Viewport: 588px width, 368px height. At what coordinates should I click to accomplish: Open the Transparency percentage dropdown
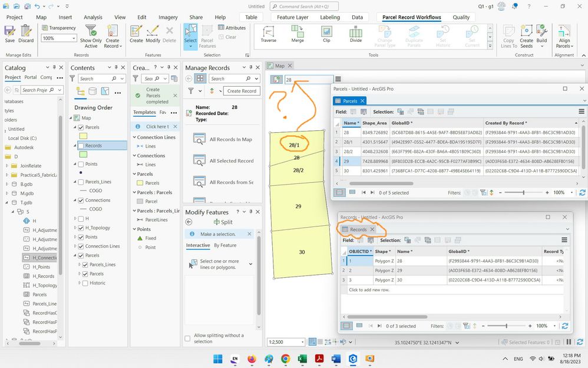[74, 38]
